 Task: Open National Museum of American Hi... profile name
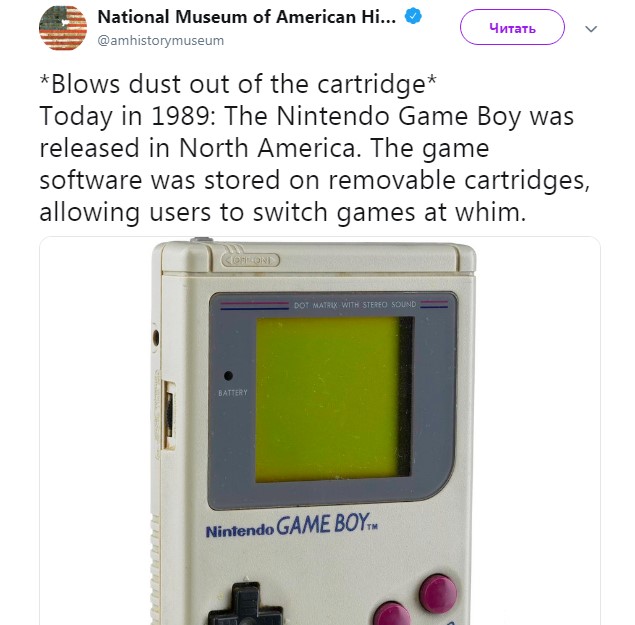coord(247,17)
